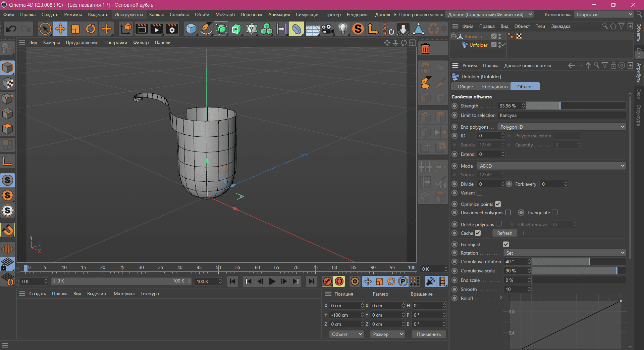The width and height of the screenshot is (644, 350).
Task: Click frame 50 on the timeline ruler
Action: 218,268
